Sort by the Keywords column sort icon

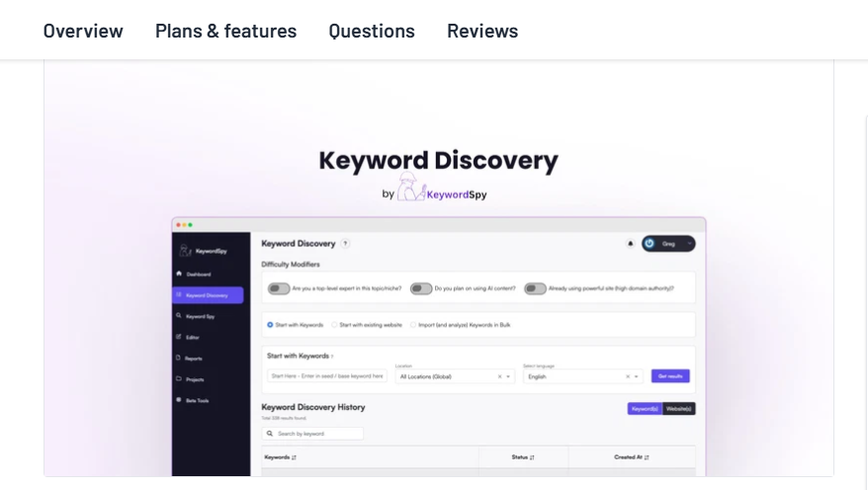click(294, 457)
